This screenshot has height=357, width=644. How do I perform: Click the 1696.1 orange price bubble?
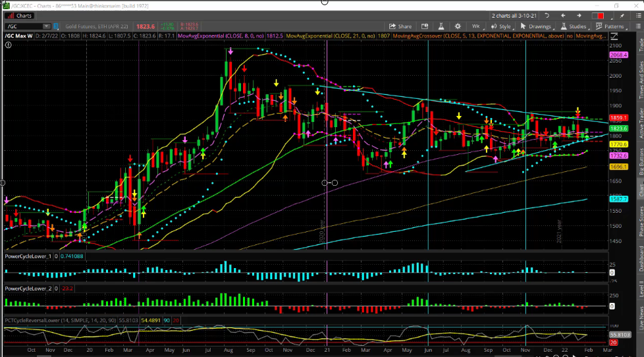(618, 167)
